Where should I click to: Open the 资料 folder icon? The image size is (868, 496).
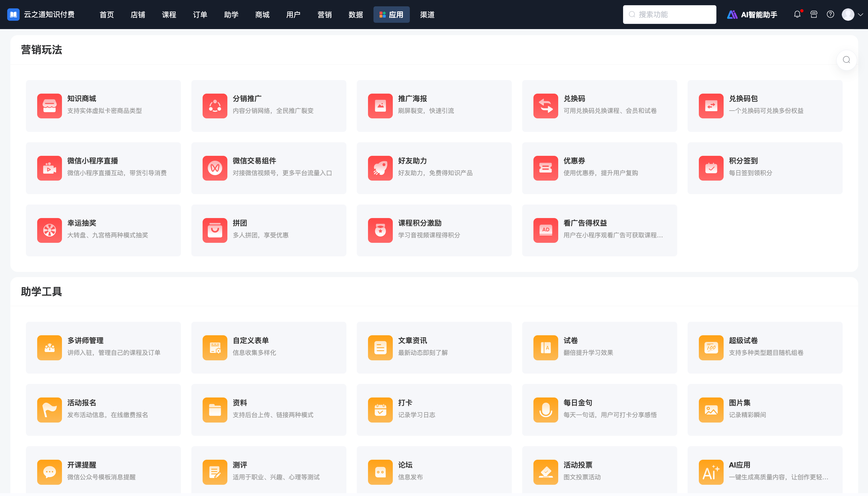(215, 410)
